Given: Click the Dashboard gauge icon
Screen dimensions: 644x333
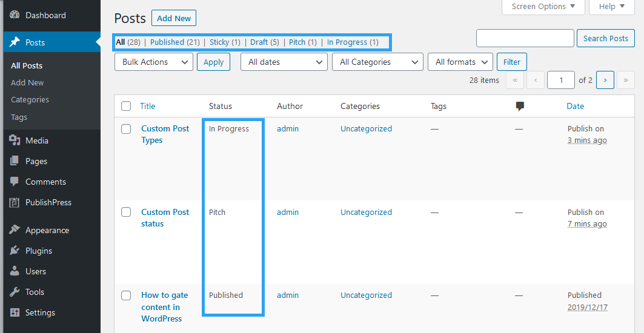Looking at the screenshot, I should pos(15,15).
